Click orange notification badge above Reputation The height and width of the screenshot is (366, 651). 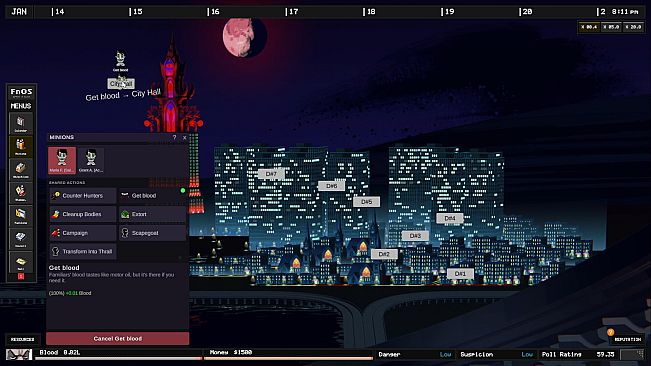(x=610, y=332)
